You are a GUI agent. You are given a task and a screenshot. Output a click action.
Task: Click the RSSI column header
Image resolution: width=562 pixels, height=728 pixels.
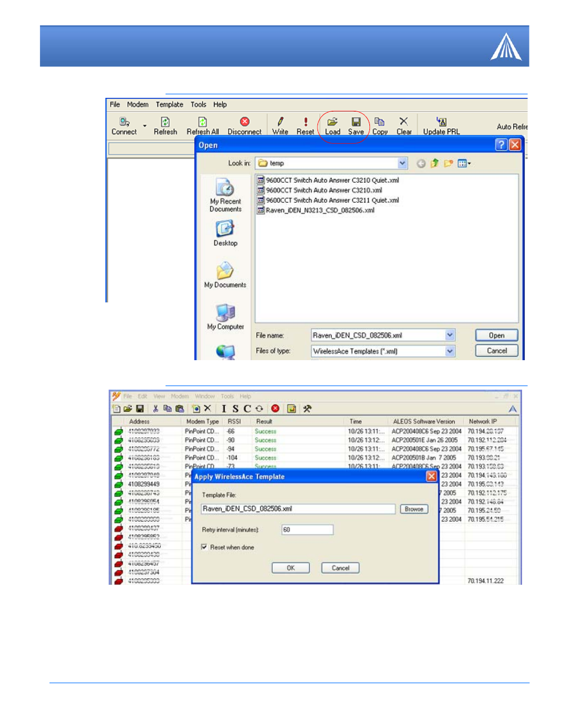click(x=237, y=421)
